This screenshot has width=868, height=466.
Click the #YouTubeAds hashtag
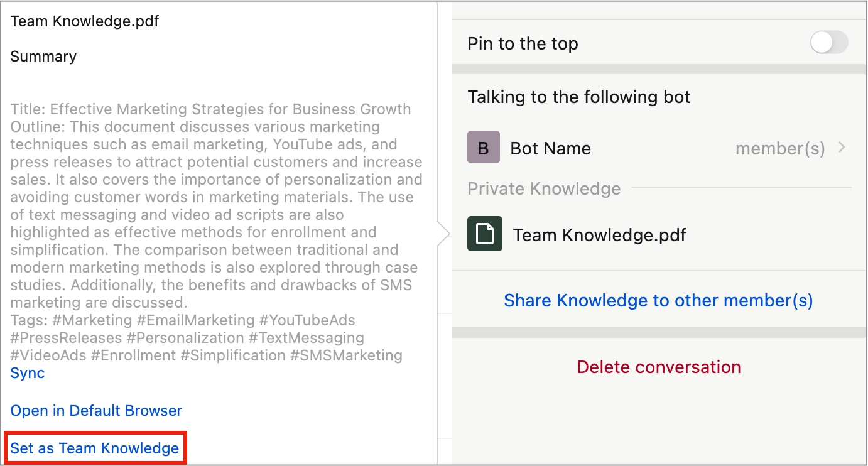click(307, 320)
